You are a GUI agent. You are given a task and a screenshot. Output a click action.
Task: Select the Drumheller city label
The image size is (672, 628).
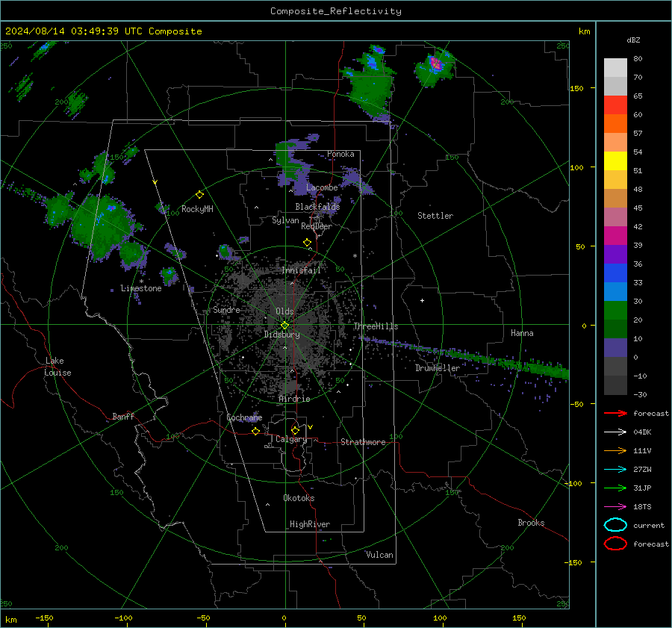[x=437, y=368]
